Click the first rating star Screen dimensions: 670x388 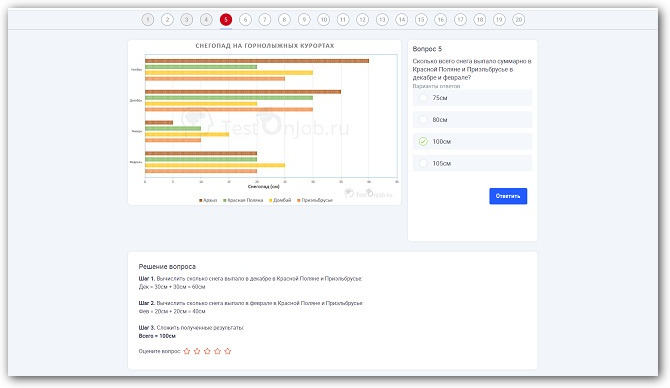pyautogui.click(x=187, y=351)
